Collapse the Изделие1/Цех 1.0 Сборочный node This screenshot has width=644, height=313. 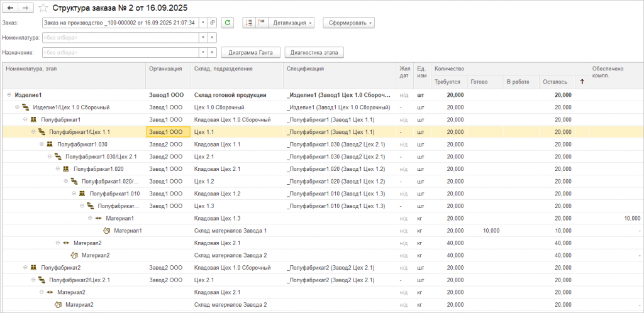(x=17, y=107)
